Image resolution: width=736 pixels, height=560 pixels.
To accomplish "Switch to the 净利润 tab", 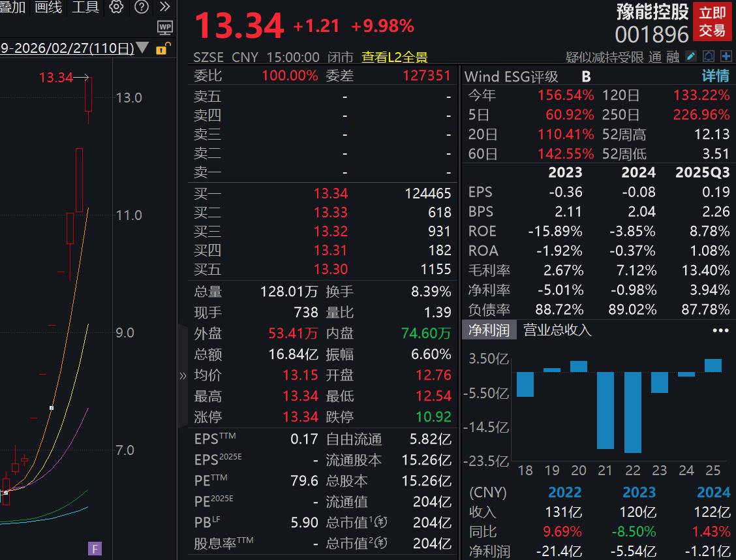I will click(x=489, y=330).
